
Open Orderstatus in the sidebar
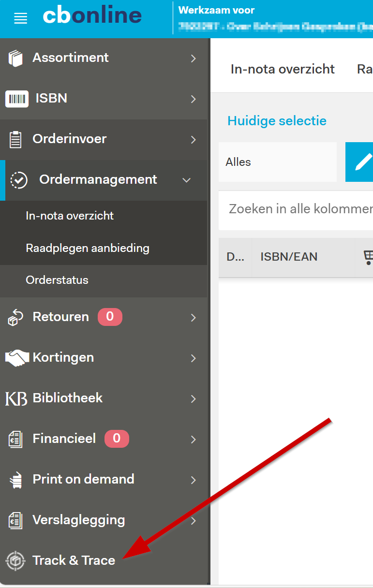click(57, 280)
